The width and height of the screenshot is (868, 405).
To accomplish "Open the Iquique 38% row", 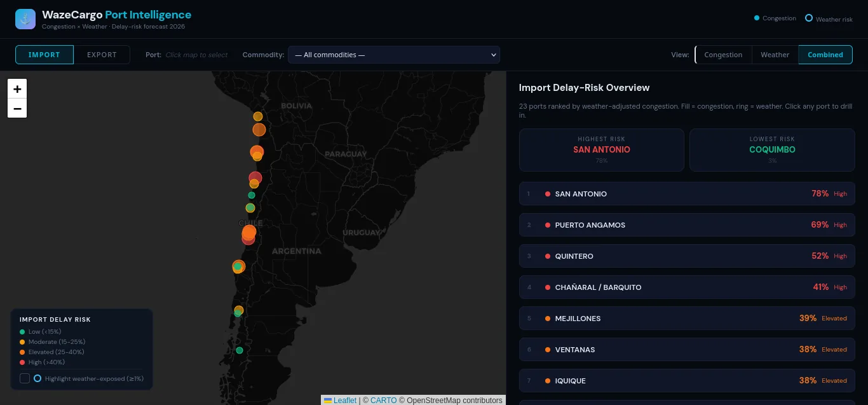I will (x=687, y=381).
